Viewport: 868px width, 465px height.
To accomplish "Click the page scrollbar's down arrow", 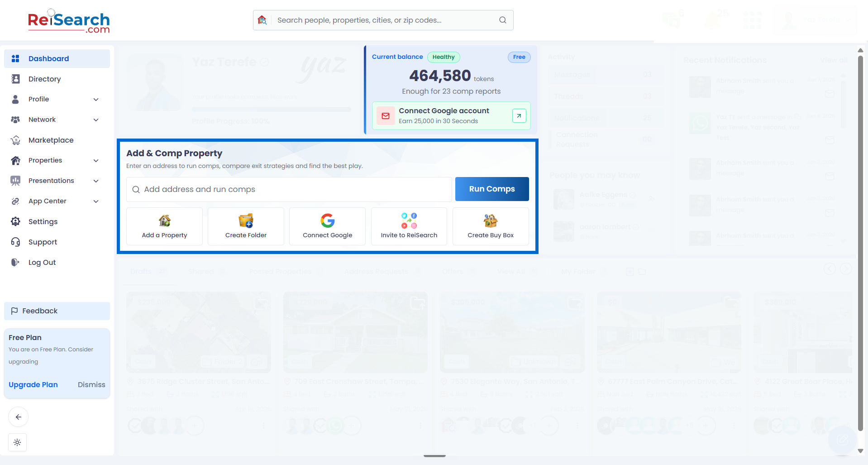I will (860, 451).
